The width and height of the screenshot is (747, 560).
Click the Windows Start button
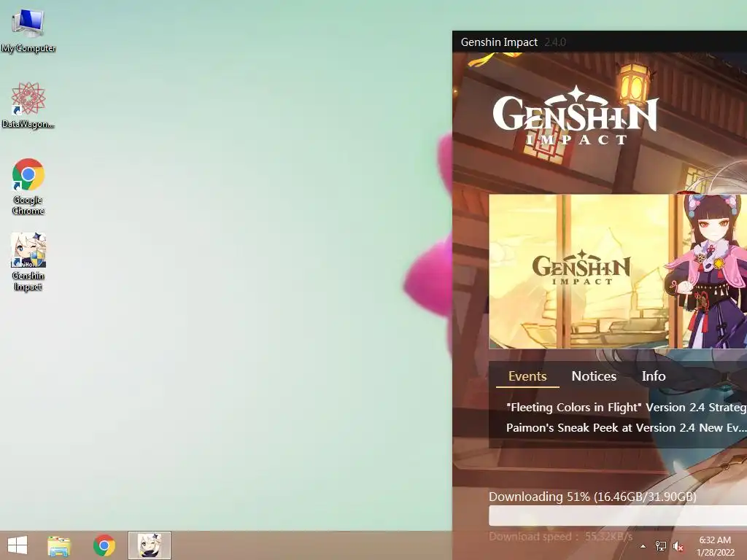coord(18,545)
